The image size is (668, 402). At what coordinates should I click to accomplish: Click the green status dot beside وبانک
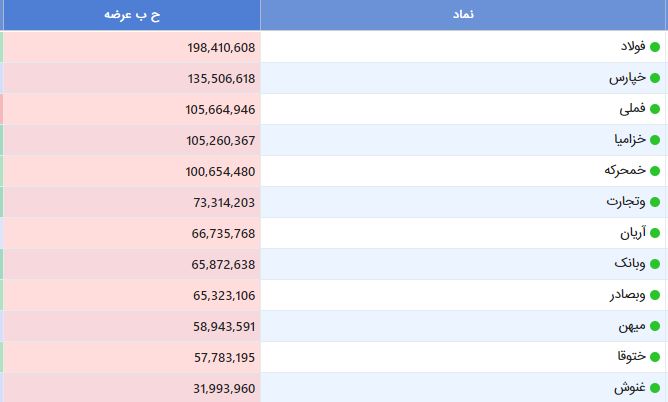click(x=655, y=264)
